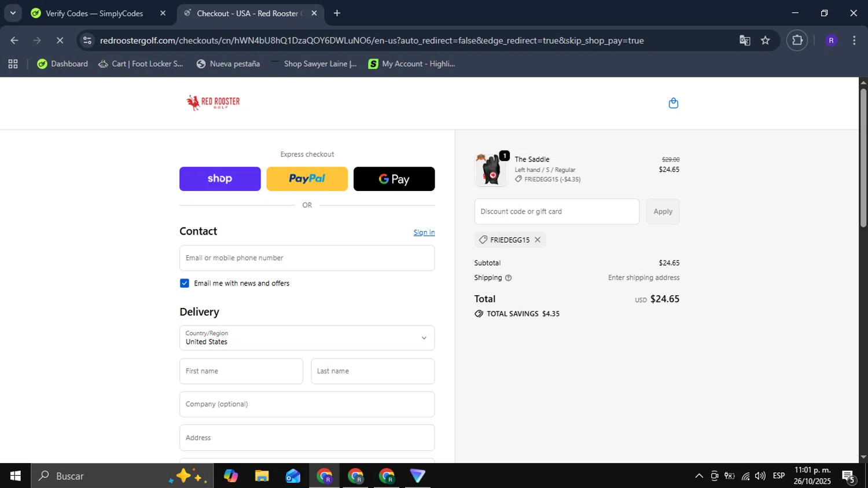Click the Apply discount button
The height and width of the screenshot is (488, 868).
tap(663, 212)
